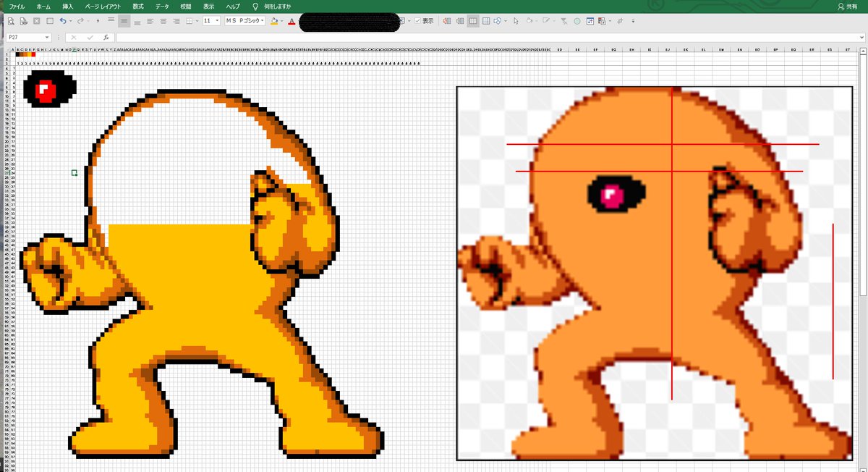Click the second page-preview icon in toolbar

pyautogui.click(x=24, y=21)
